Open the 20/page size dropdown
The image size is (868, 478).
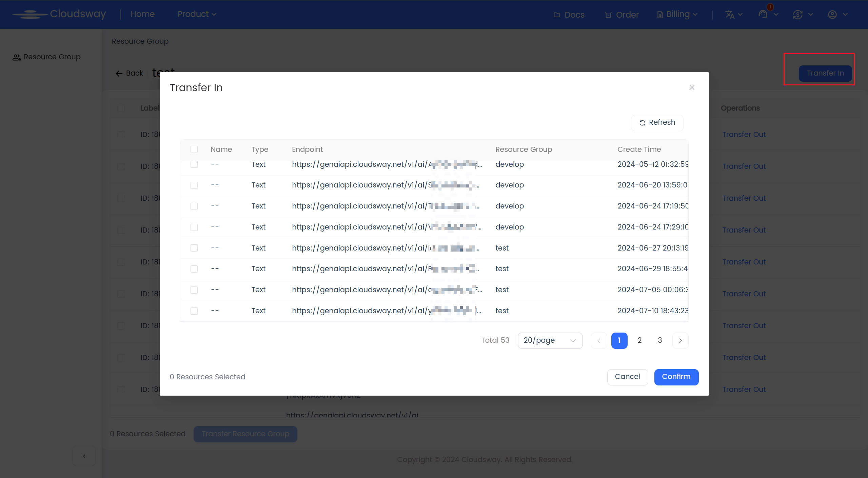coord(550,340)
